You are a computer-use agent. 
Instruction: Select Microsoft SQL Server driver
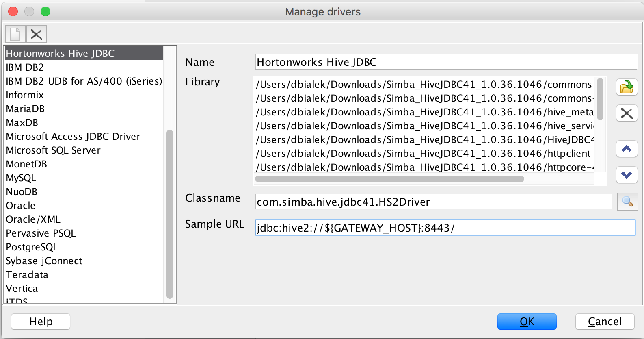click(84, 150)
